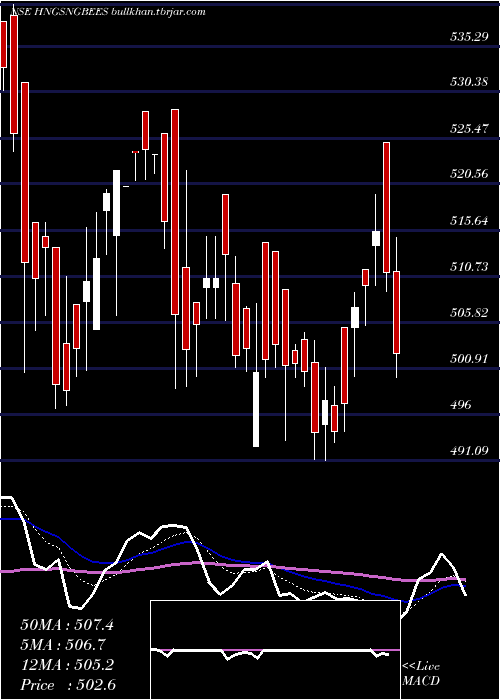Click the 491.09 price level label
The width and height of the screenshot is (500, 700).
tap(468, 451)
